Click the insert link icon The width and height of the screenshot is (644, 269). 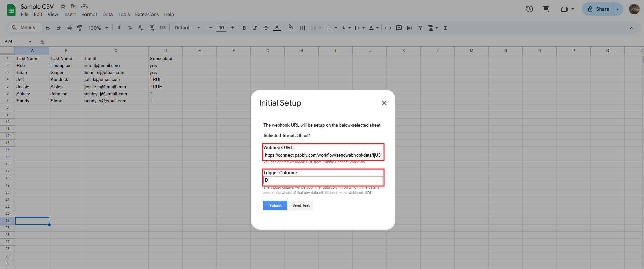click(388, 28)
